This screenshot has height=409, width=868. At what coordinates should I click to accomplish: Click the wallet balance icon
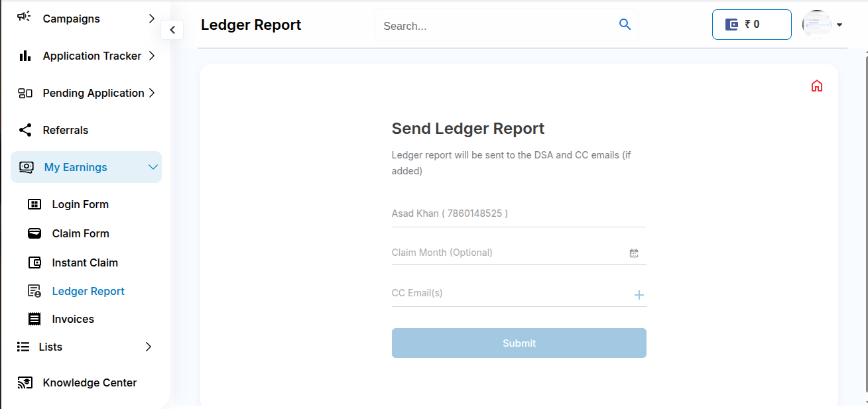tap(732, 25)
